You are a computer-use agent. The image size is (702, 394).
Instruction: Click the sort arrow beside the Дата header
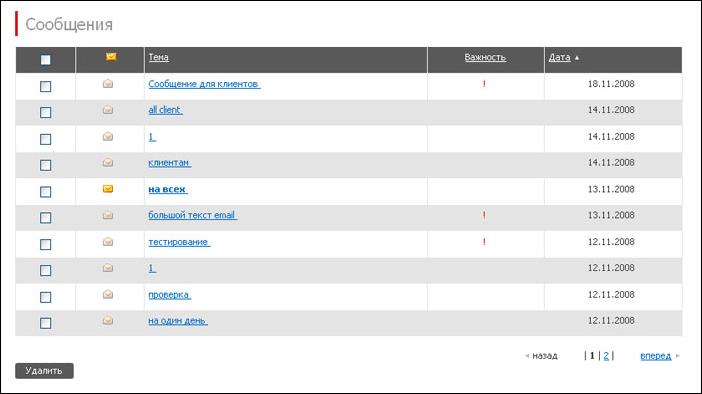(577, 58)
